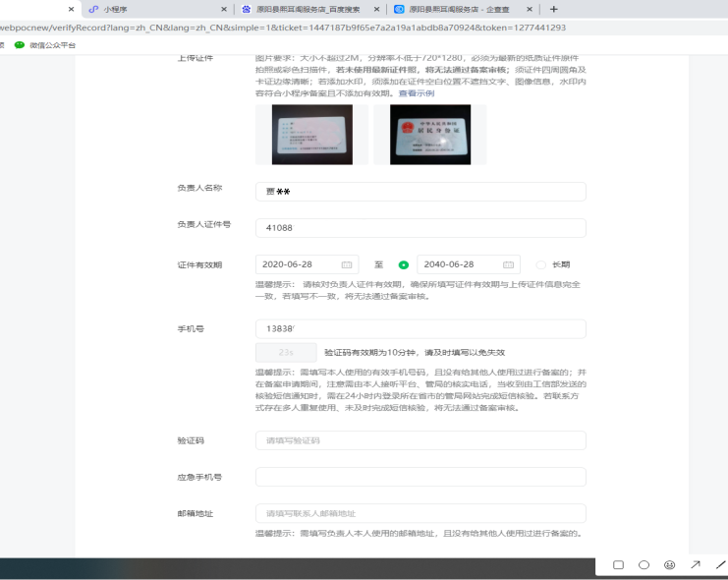Click the verification code countdown button
The width and height of the screenshot is (728, 580).
pos(286,352)
